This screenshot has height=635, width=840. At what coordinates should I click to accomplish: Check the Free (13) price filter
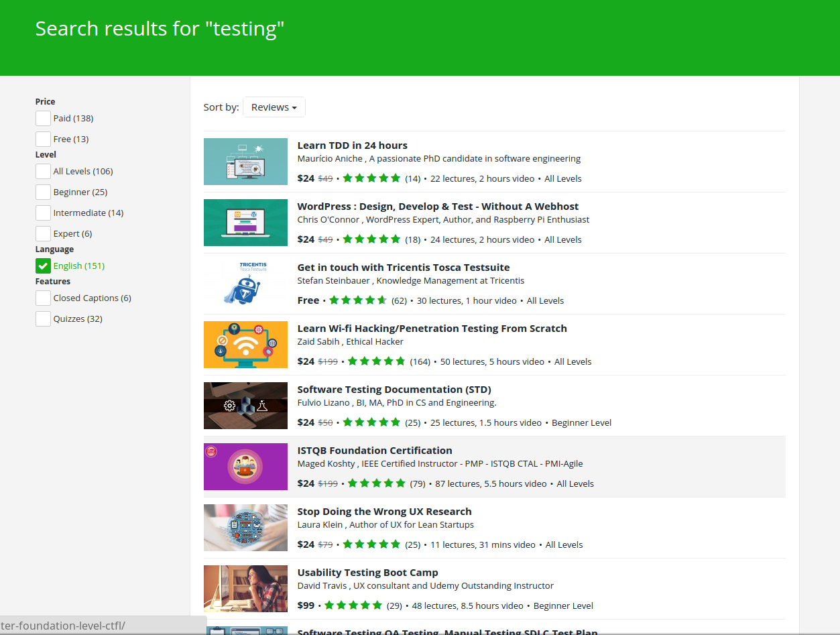(x=43, y=139)
